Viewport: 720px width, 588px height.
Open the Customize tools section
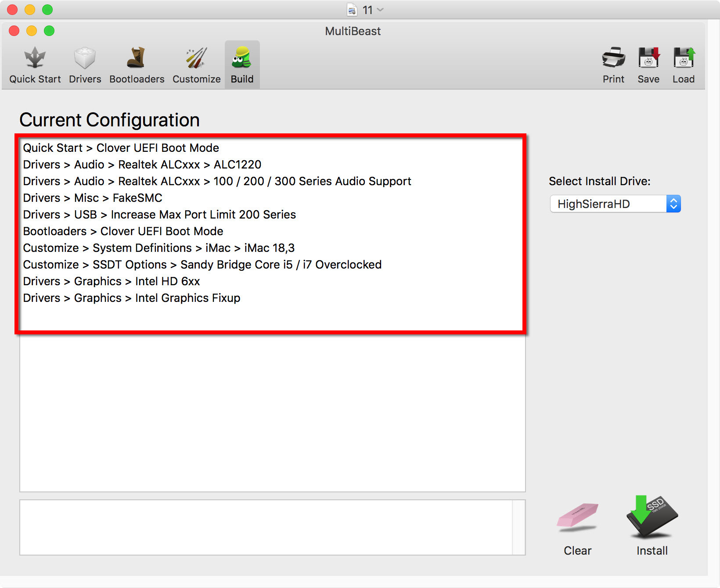[x=196, y=65]
